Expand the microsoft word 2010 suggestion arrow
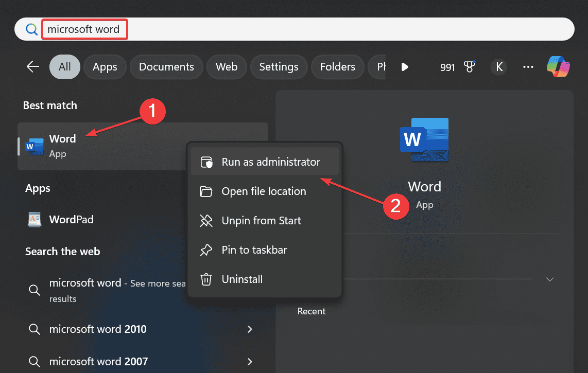Viewport: 588px width, 373px height. (x=250, y=329)
